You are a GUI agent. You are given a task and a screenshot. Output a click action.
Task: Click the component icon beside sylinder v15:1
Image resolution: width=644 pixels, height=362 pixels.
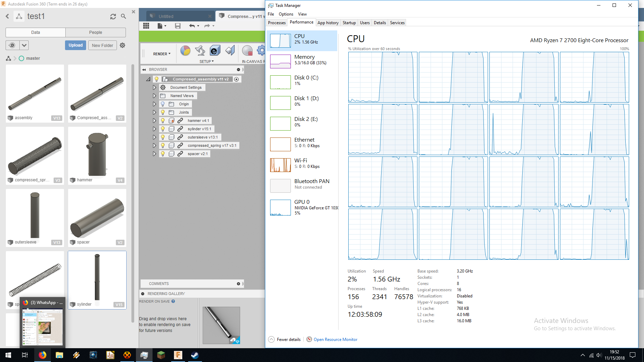(x=172, y=129)
